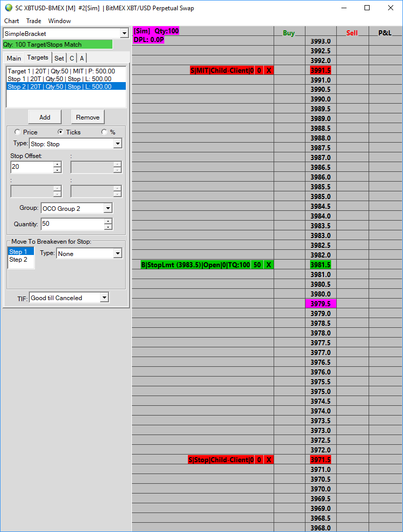Image resolution: width=403 pixels, height=532 pixels.
Task: Switch to the Main tab
Action: [14, 58]
